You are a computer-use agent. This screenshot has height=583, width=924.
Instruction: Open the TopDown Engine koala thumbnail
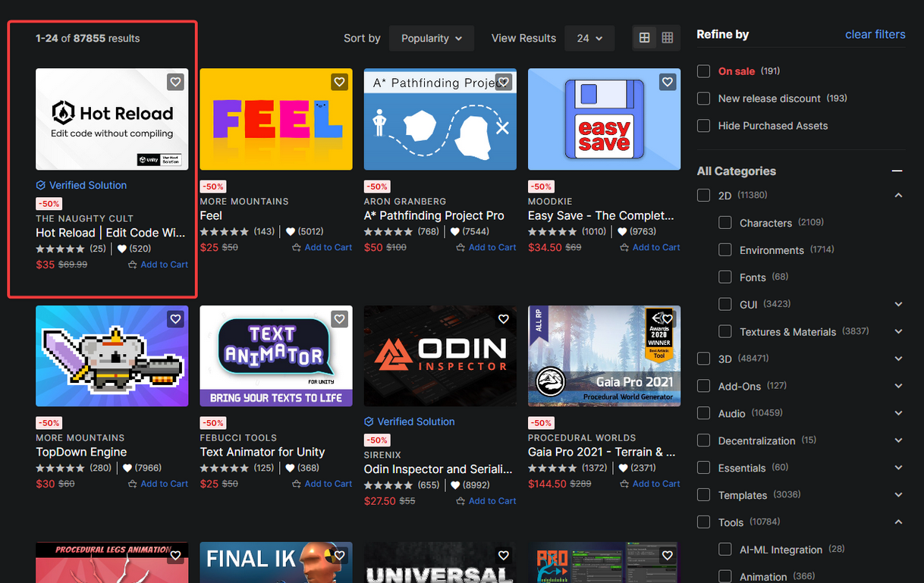pyautogui.click(x=112, y=356)
